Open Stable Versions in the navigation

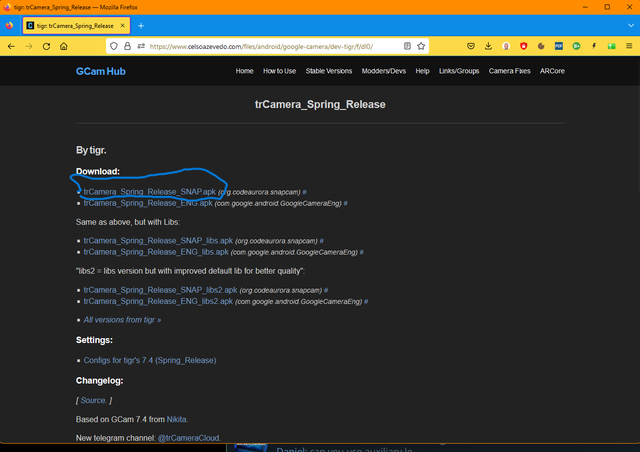click(x=329, y=71)
